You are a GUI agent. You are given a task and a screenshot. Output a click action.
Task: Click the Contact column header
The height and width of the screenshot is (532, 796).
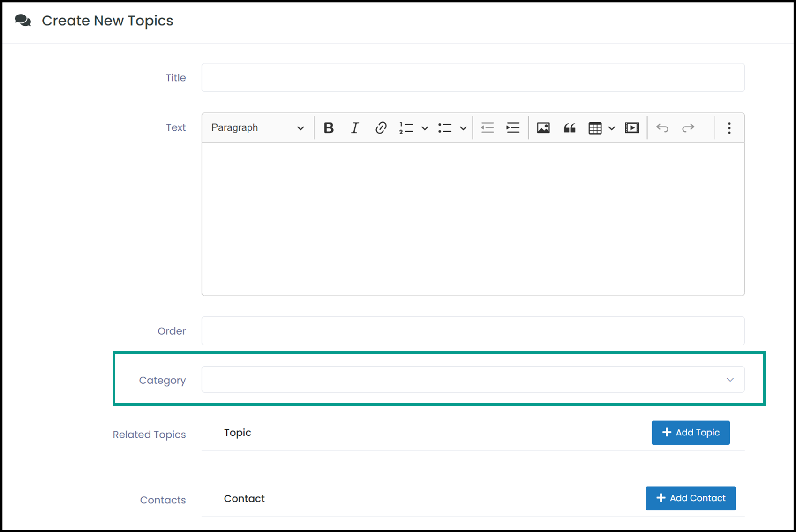tap(244, 499)
